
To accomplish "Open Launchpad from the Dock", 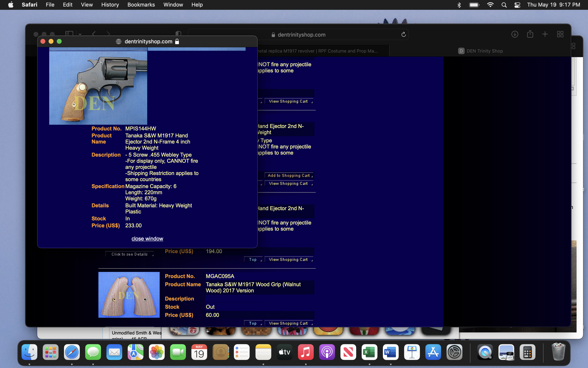I will pos(51,352).
